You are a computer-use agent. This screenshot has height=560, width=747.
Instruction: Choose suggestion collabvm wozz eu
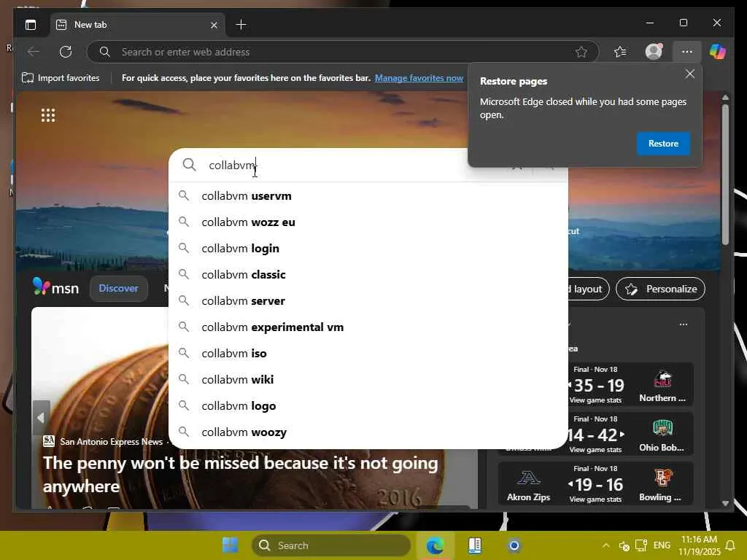pos(368,222)
